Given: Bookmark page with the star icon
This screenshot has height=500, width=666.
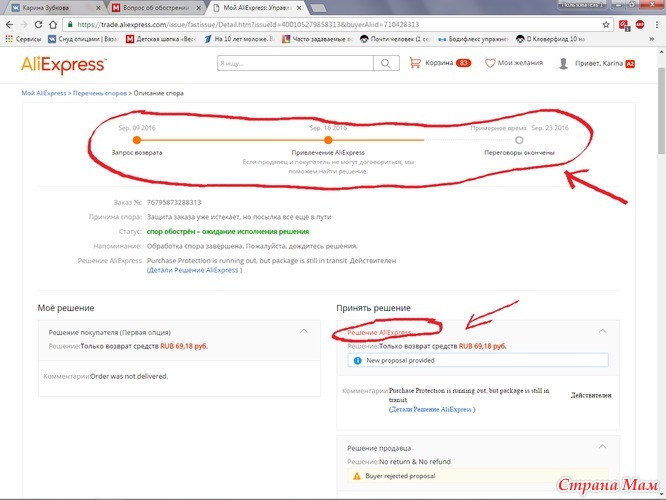Looking at the screenshot, I should [x=606, y=25].
